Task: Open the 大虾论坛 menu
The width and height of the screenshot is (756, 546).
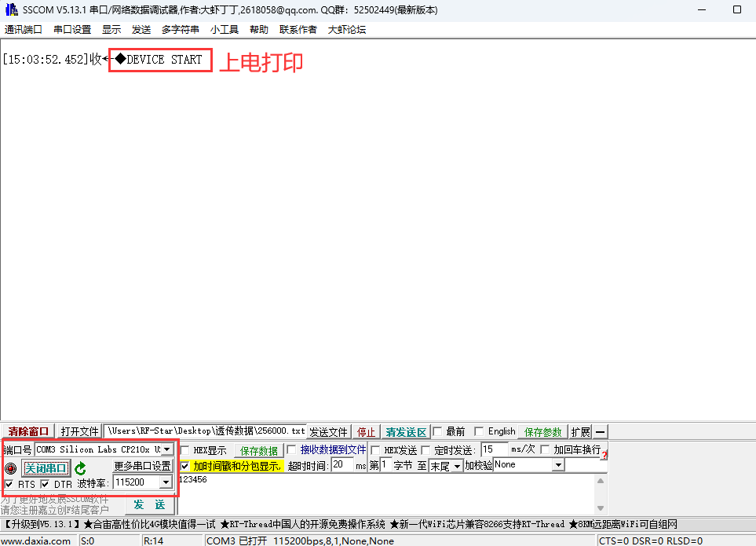Action: 347,29
